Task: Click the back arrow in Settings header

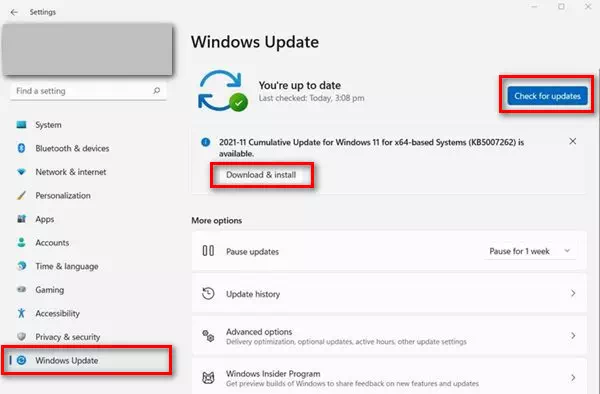Action: click(14, 12)
